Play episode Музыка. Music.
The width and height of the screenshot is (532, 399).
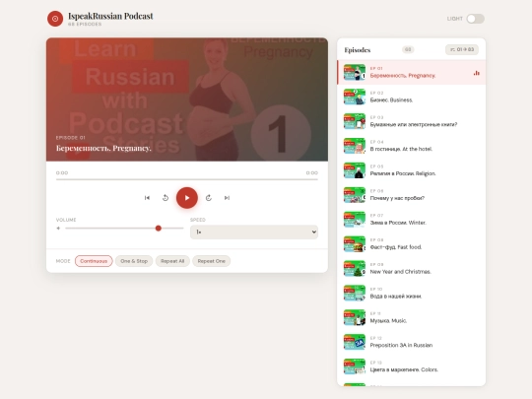point(411,317)
